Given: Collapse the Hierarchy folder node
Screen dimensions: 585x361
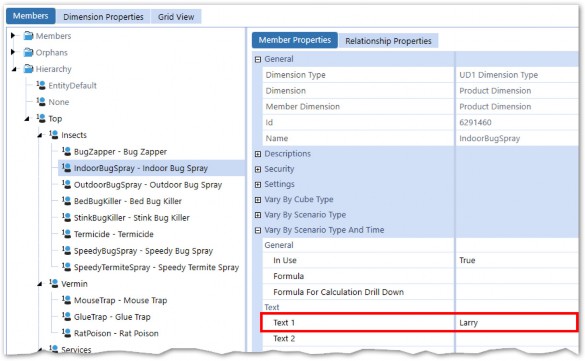Looking at the screenshot, I should tap(14, 69).
